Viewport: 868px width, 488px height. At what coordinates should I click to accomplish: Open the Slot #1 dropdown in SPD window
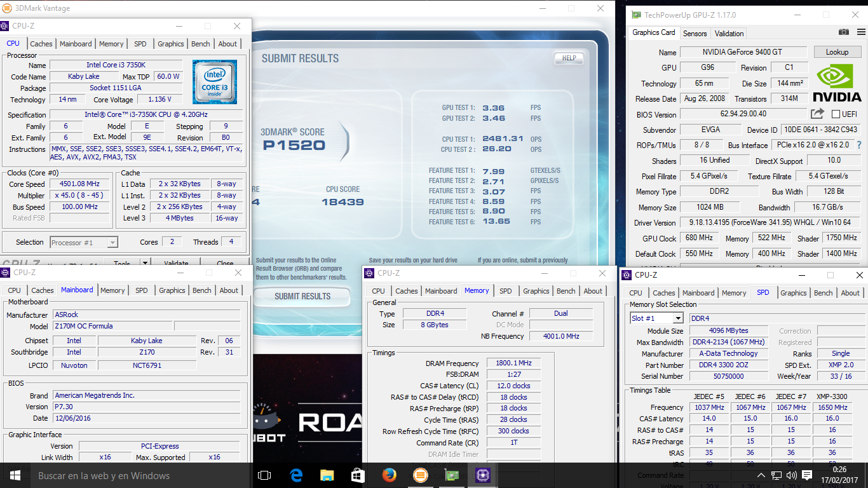(677, 318)
